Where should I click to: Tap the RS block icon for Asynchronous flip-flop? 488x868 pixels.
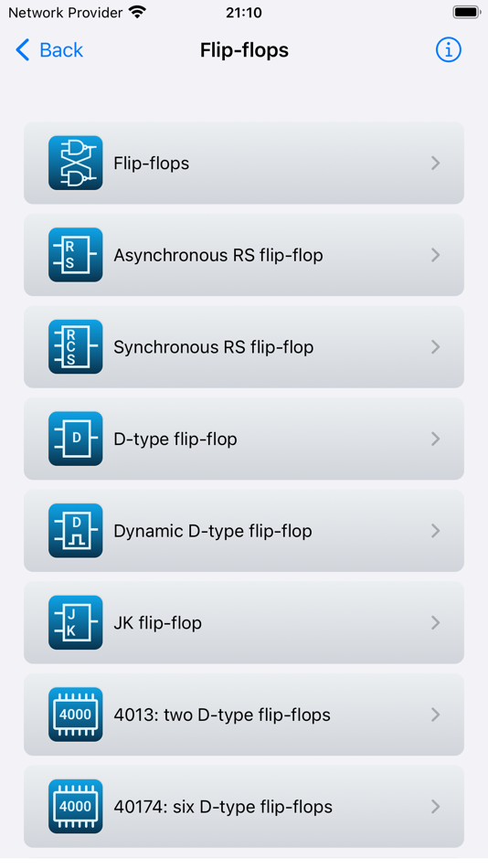click(x=75, y=255)
